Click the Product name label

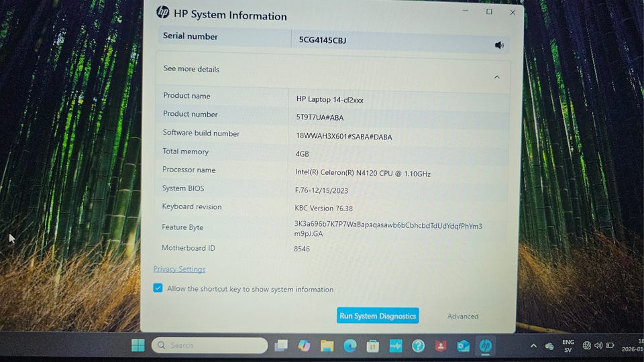point(186,96)
